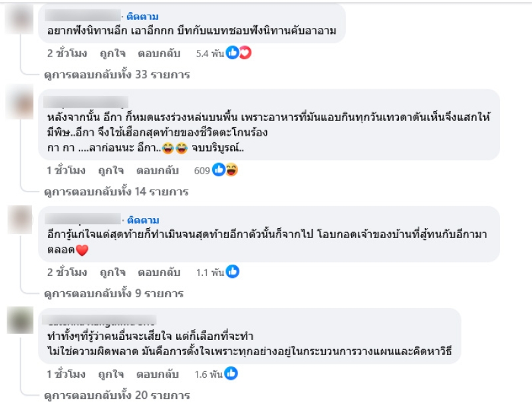Click the heart reaction icon on first comment
This screenshot has width=532, height=409.
pyautogui.click(x=244, y=53)
